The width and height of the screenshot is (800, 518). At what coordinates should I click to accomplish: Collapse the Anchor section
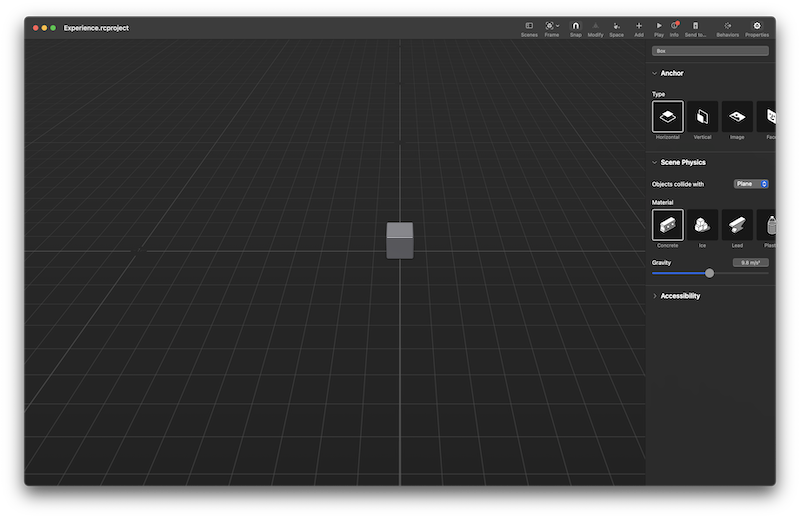[x=655, y=73]
